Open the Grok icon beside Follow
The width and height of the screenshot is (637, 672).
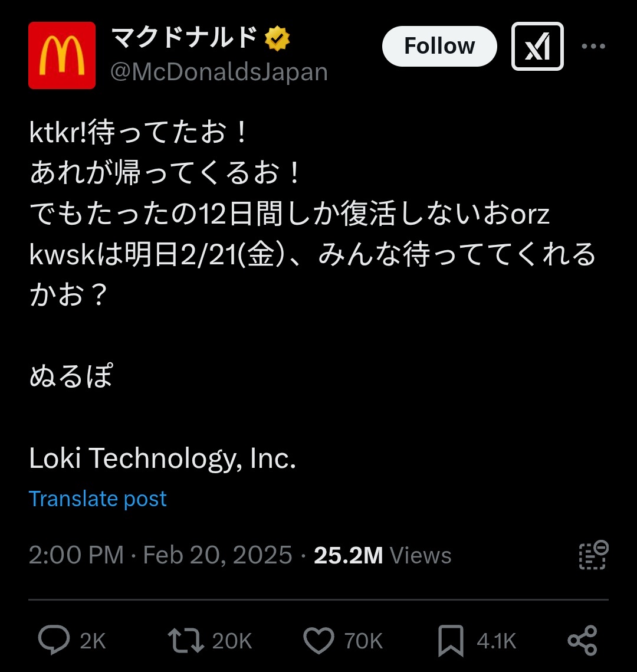(x=537, y=46)
